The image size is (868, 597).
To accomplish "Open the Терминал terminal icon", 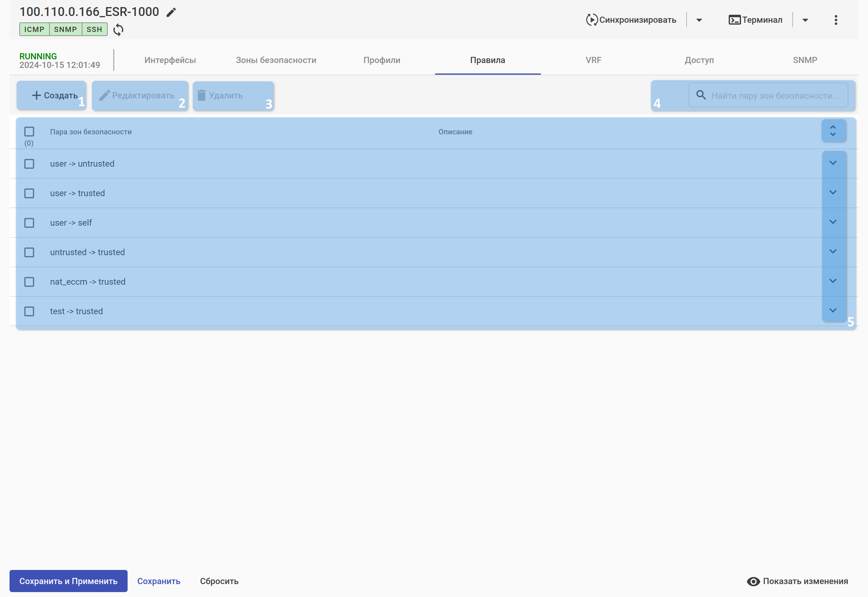I will coord(734,20).
